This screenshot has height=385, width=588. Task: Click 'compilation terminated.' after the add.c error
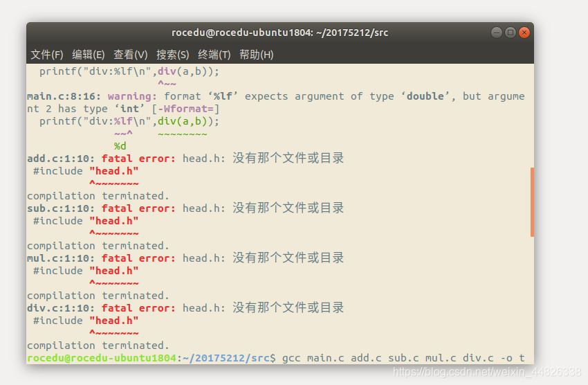point(98,196)
